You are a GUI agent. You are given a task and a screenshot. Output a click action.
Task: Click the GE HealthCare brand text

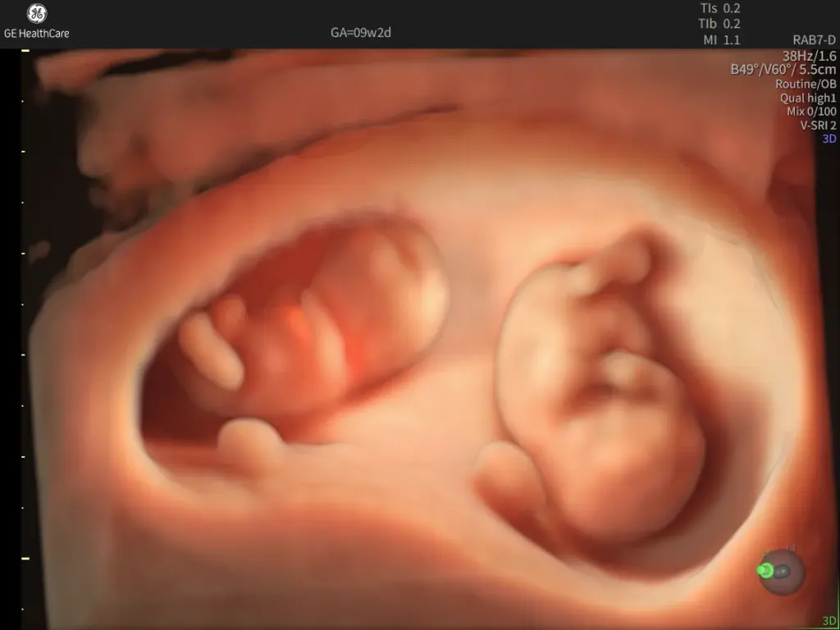(36, 33)
